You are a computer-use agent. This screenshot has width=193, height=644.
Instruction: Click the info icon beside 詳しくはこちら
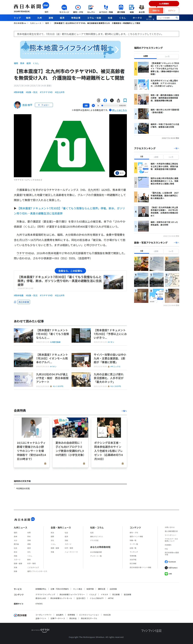click(110, 110)
